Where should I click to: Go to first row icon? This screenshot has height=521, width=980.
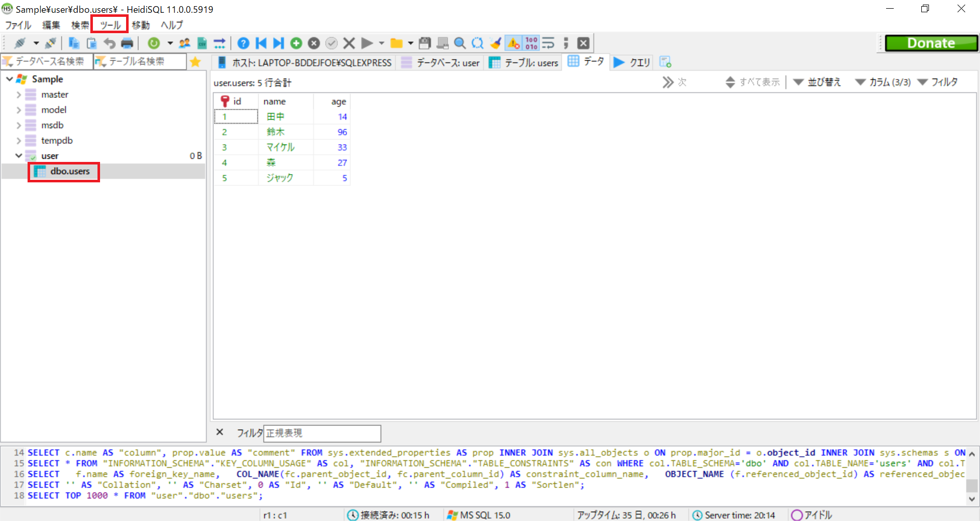pyautogui.click(x=261, y=43)
